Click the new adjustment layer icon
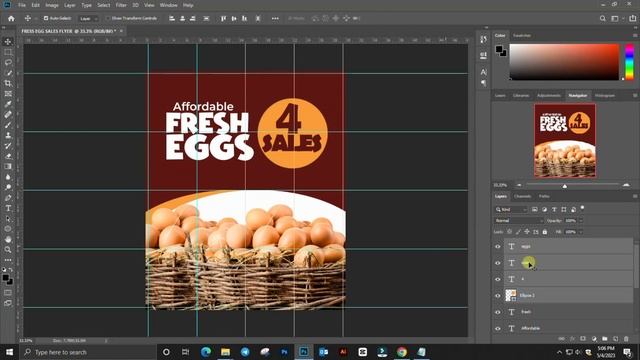Image resolution: width=640 pixels, height=360 pixels. (x=594, y=339)
